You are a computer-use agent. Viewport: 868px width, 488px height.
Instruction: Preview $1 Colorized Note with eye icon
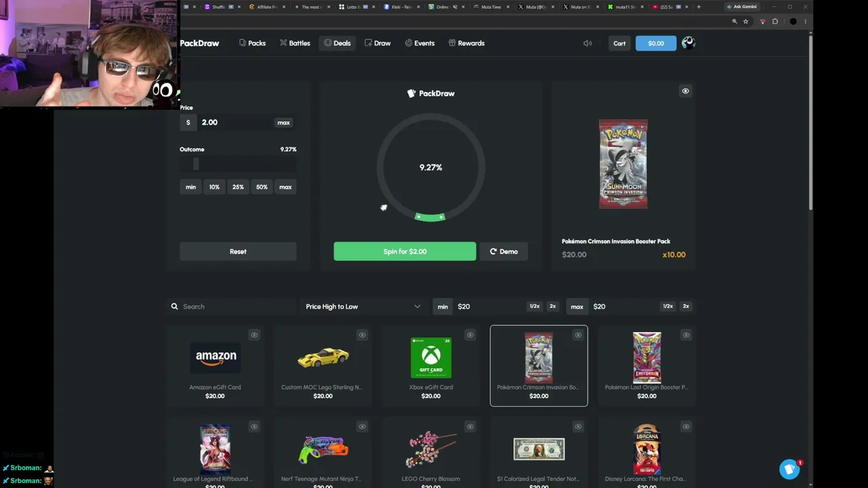coord(578,426)
